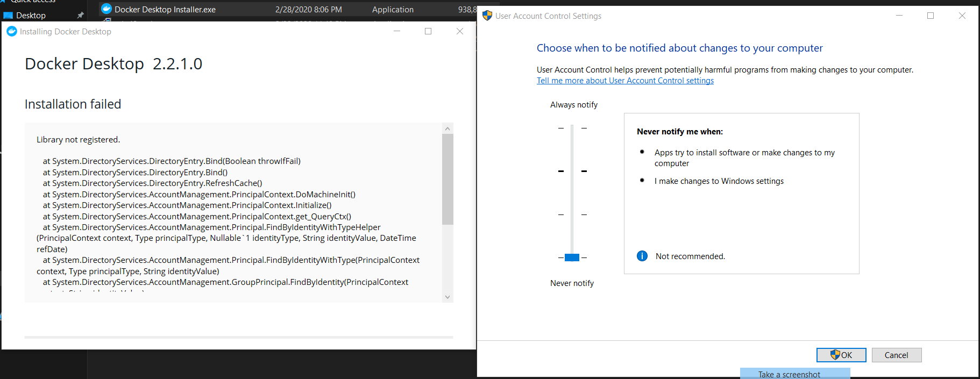Click the 'Docker Desktop 2.2.1.0' title

pos(113,64)
